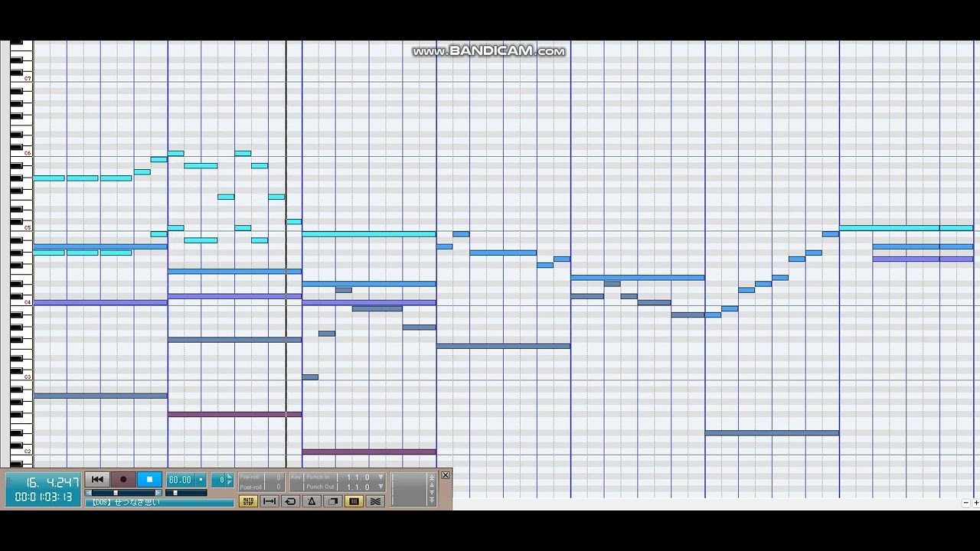The height and width of the screenshot is (551, 980).
Task: Click the topmost marker navigation arrow icon
Action: pyautogui.click(x=432, y=477)
